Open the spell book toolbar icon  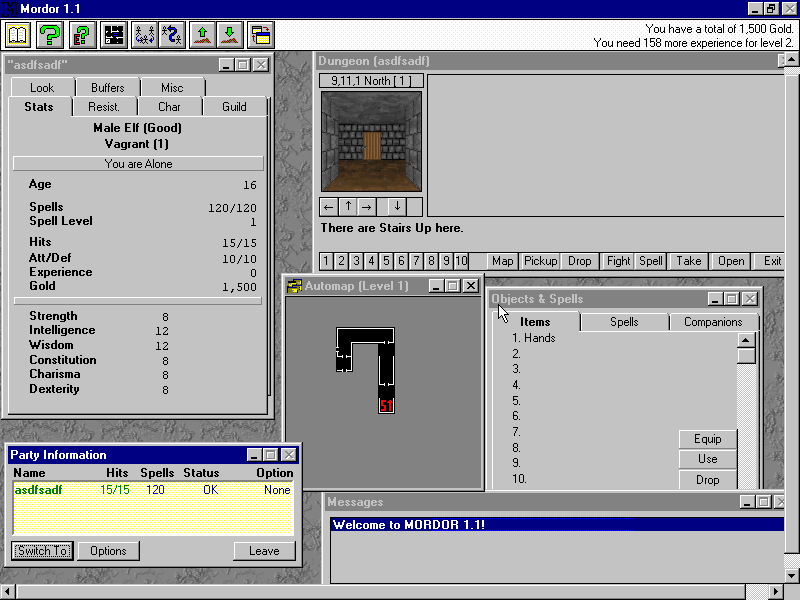pos(18,35)
